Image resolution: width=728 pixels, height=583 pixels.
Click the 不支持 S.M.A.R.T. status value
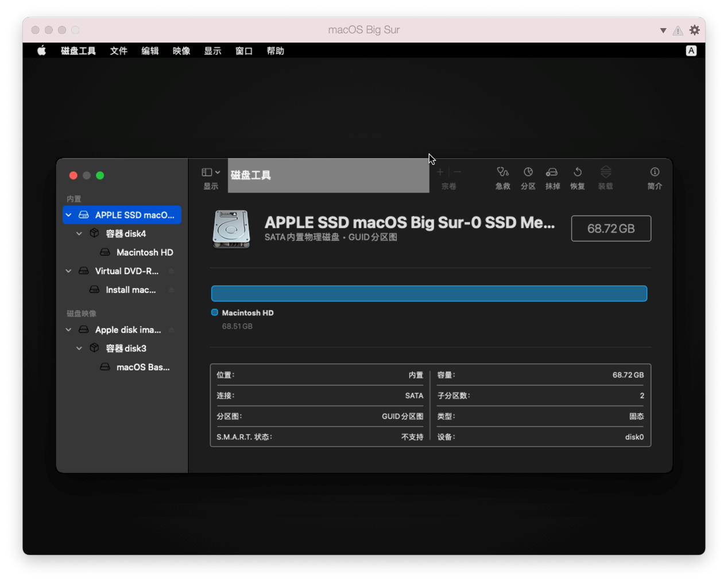[x=412, y=437]
